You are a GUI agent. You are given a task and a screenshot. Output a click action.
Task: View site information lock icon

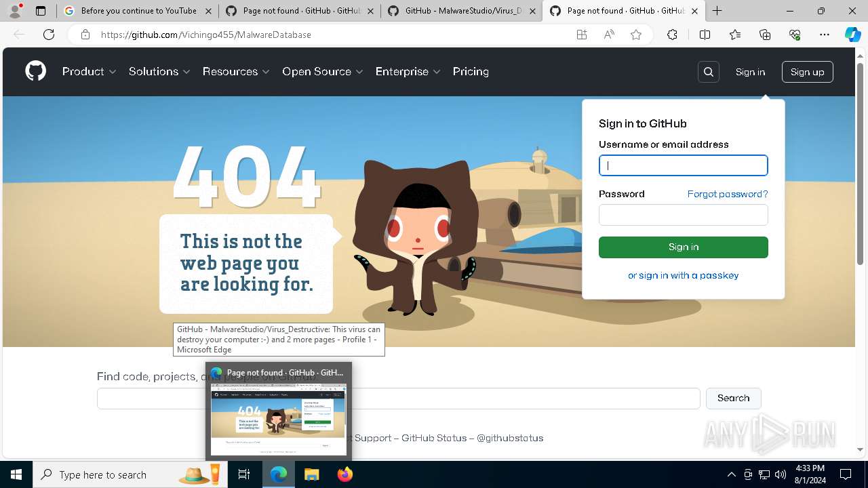pyautogui.click(x=85, y=35)
